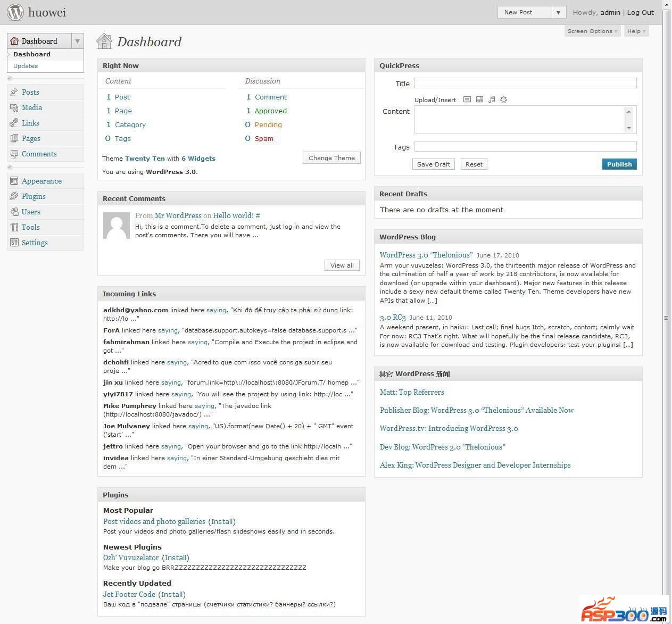
Task: Click inside the QuickPress Content textarea
Action: pos(520,120)
